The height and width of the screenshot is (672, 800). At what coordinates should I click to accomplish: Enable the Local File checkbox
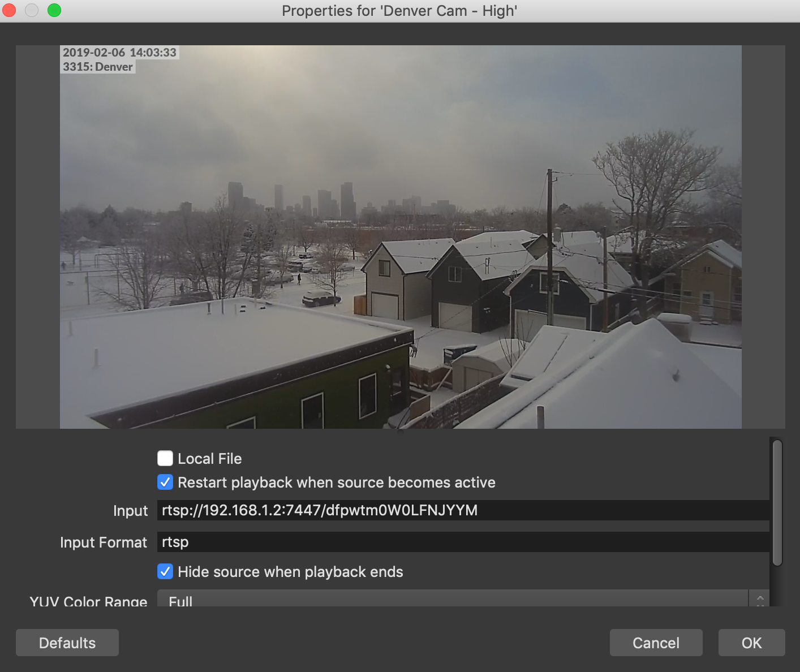(x=165, y=458)
